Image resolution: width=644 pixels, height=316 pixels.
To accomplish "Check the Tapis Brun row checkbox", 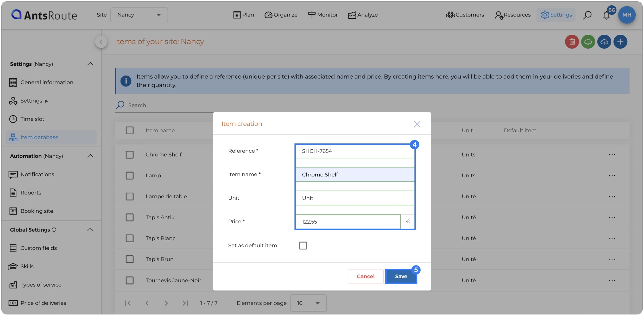I will point(130,259).
